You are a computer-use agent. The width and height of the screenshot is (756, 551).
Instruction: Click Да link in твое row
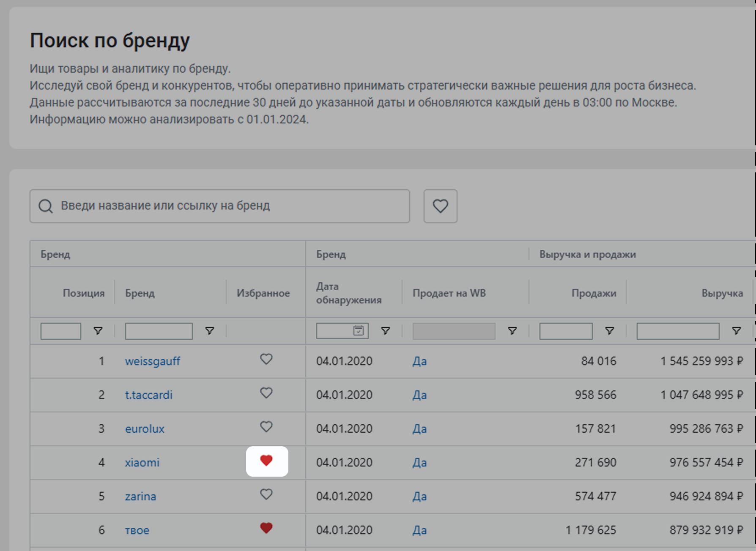pos(419,530)
